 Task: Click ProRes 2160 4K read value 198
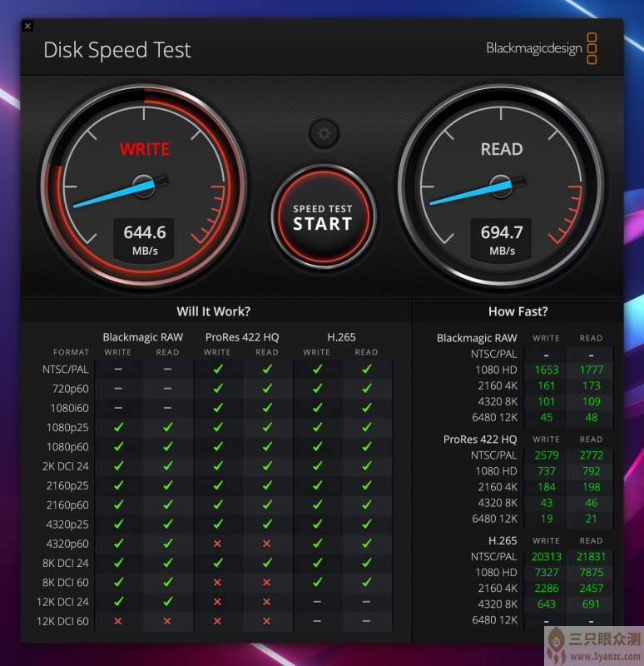point(592,487)
